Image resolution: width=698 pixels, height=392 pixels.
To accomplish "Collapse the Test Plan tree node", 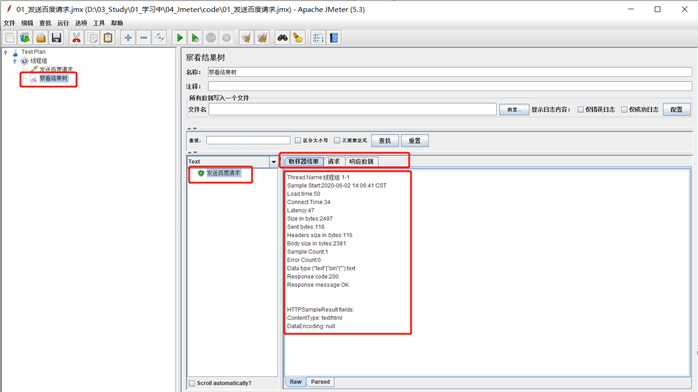I will pyautogui.click(x=6, y=52).
